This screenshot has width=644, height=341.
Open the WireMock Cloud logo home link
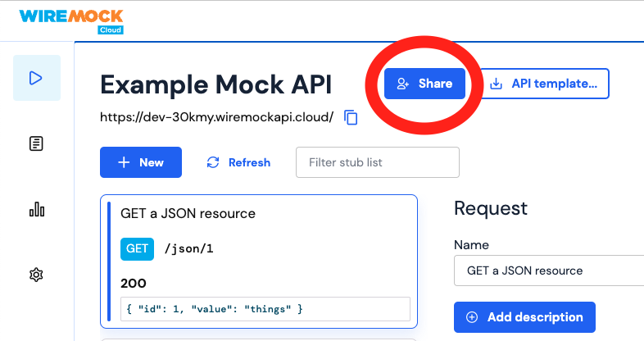pyautogui.click(x=71, y=21)
